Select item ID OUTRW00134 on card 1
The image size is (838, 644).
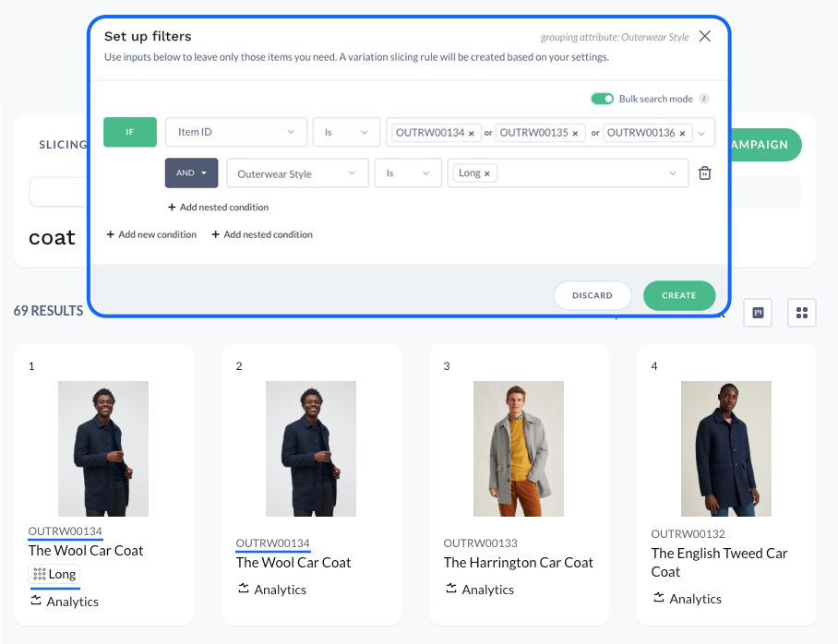tap(66, 531)
